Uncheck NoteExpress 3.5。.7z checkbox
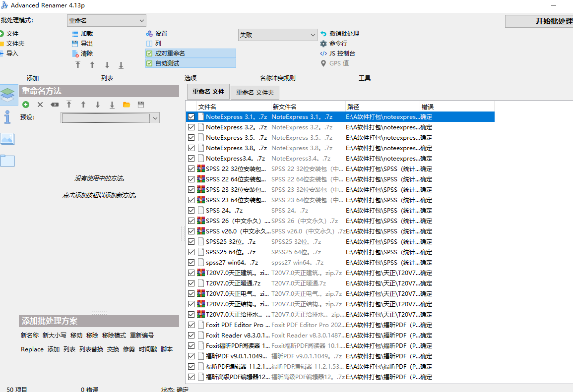573x392 pixels. pyautogui.click(x=191, y=138)
